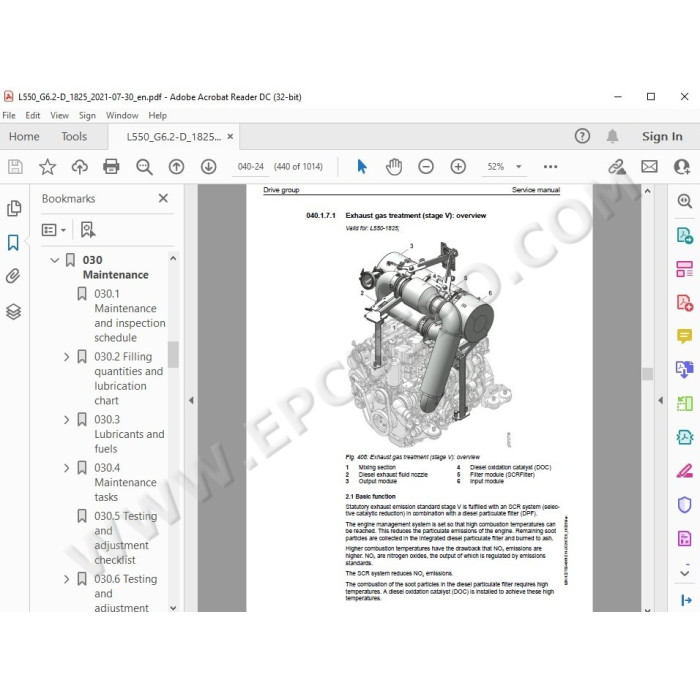
Task: Open Help question mark icon
Action: click(x=582, y=136)
